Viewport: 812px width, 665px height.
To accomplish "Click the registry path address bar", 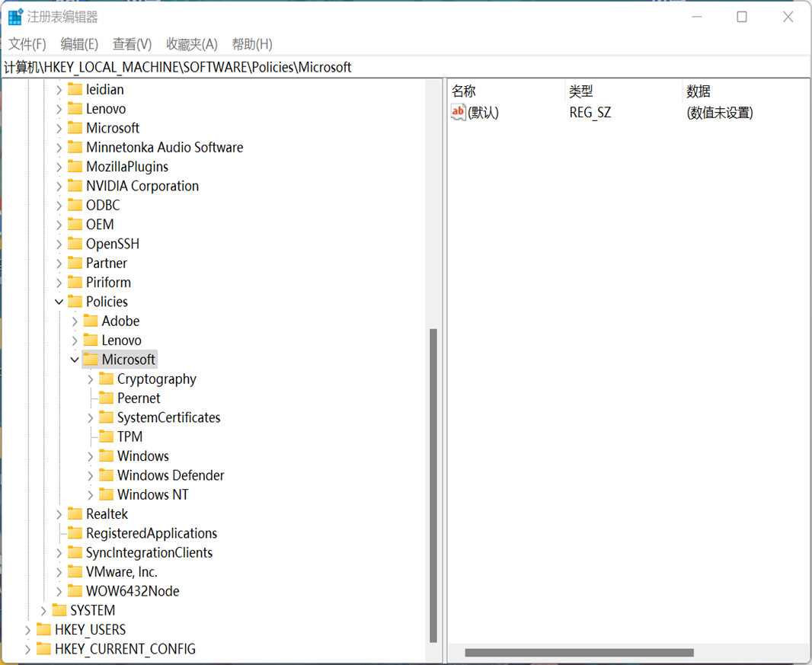I will tap(406, 67).
